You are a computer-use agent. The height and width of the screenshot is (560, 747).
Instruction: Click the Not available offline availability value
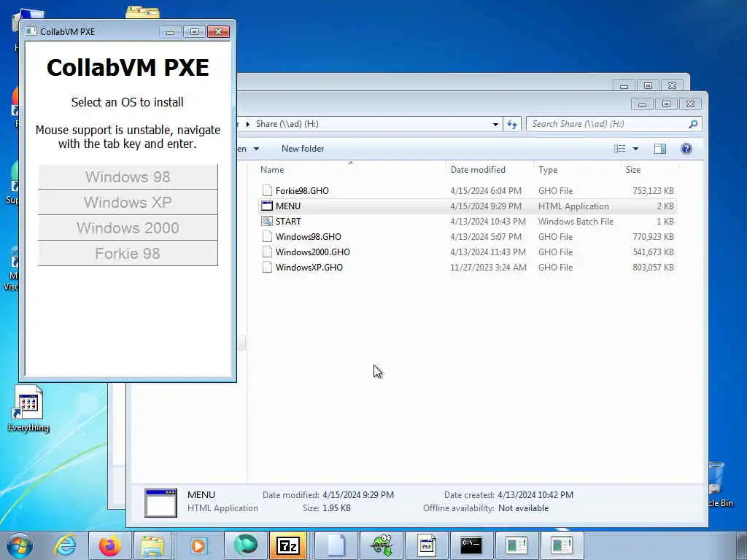(523, 508)
